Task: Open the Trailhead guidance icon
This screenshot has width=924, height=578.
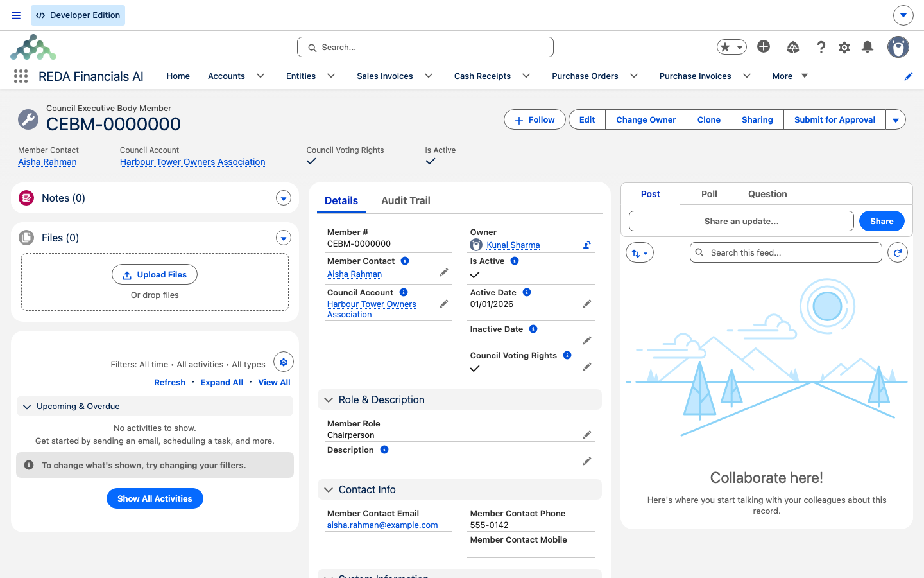Action: pyautogui.click(x=793, y=47)
